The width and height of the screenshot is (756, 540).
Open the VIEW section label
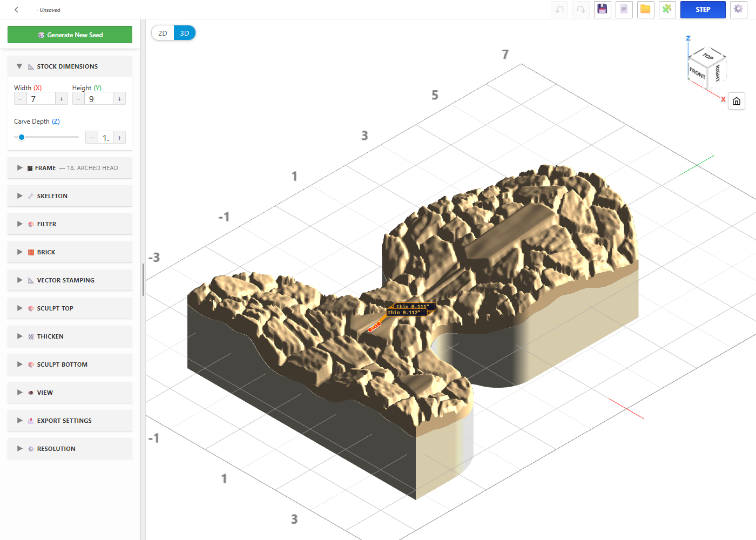point(45,393)
